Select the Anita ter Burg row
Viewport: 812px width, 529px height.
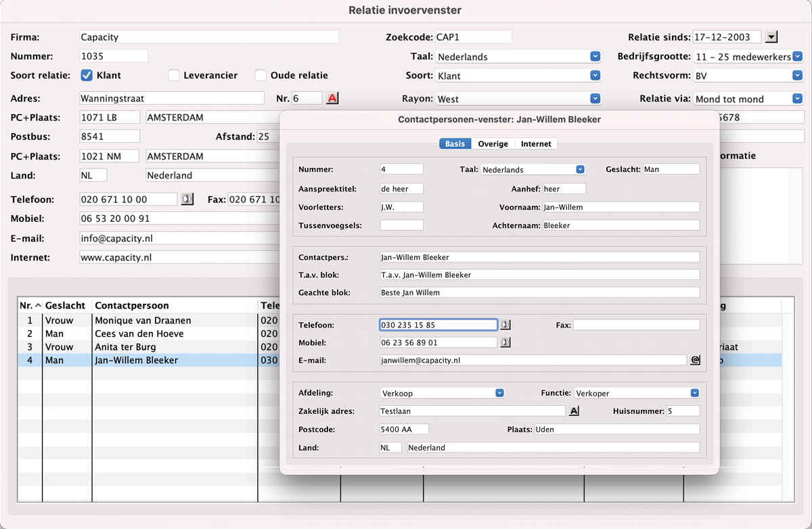pos(148,347)
